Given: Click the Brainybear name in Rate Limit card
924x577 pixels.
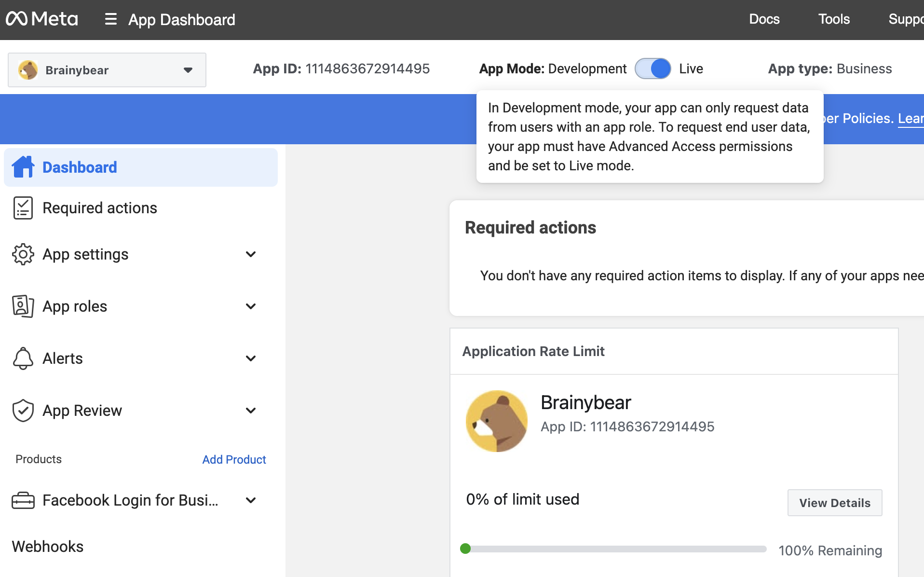Looking at the screenshot, I should click(x=586, y=402).
